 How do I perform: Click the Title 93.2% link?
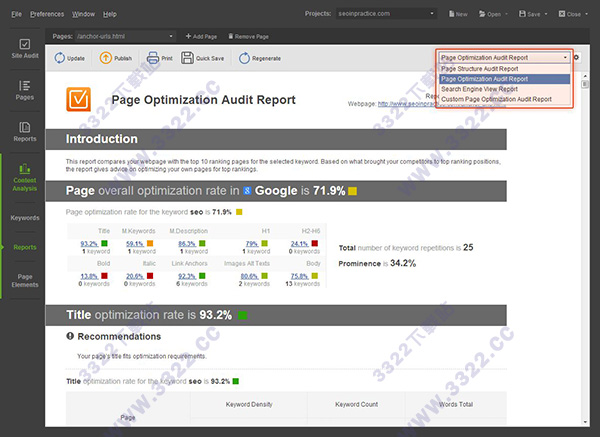[x=88, y=243]
